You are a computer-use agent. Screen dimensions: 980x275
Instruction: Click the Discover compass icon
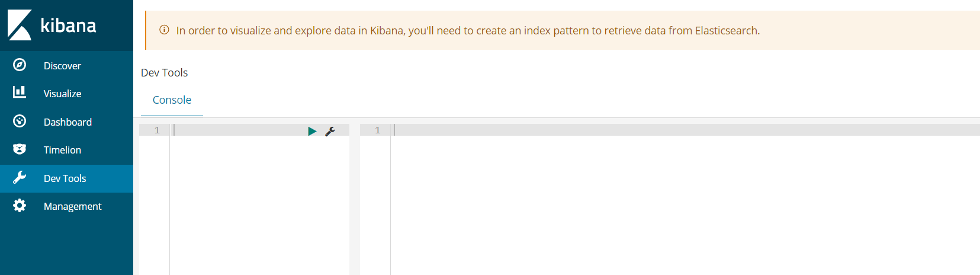[x=20, y=65]
